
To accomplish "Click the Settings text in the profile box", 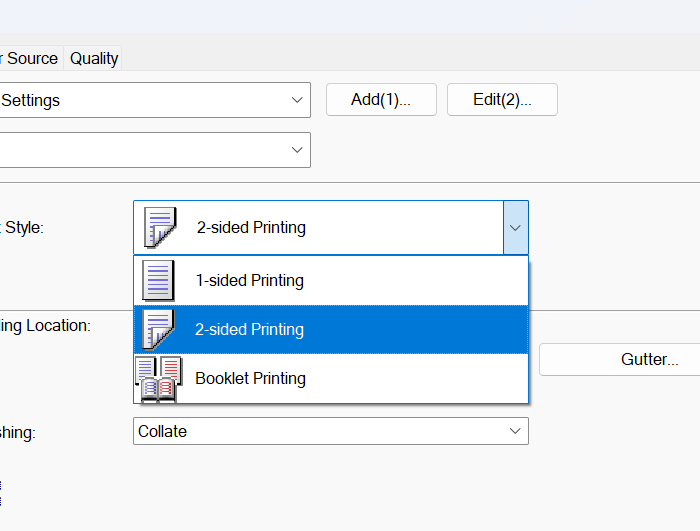I will [x=31, y=100].
